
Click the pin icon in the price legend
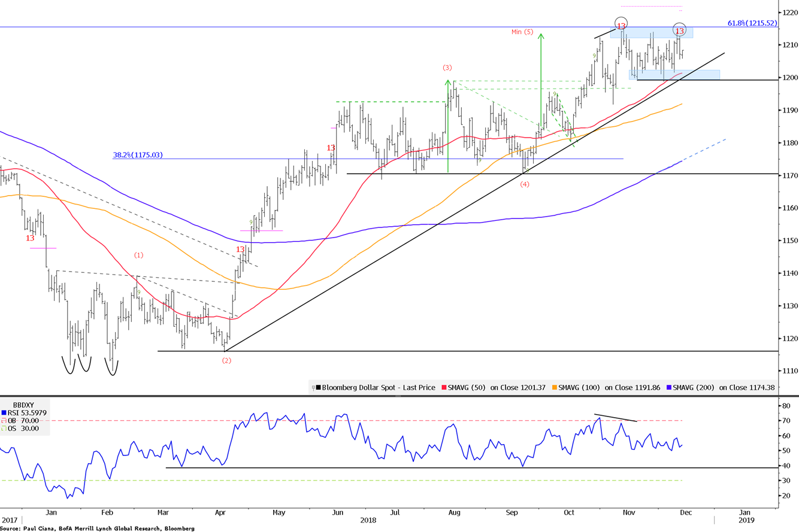click(x=313, y=388)
